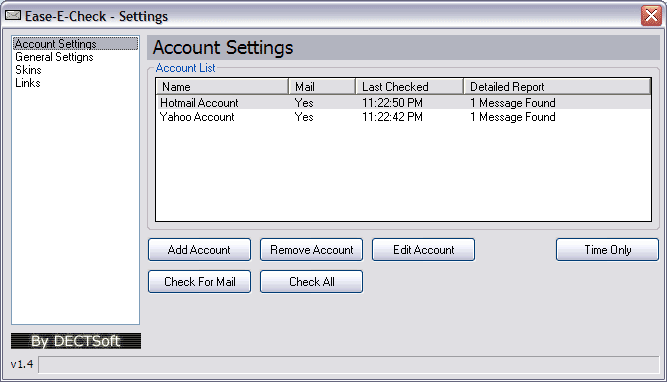667x382 pixels.
Task: Click Yahoo's 1 Message Found report
Action: (513, 117)
